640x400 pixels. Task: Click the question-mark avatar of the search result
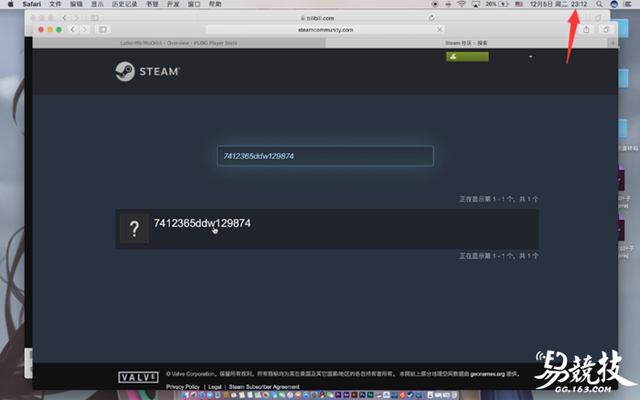coord(134,229)
